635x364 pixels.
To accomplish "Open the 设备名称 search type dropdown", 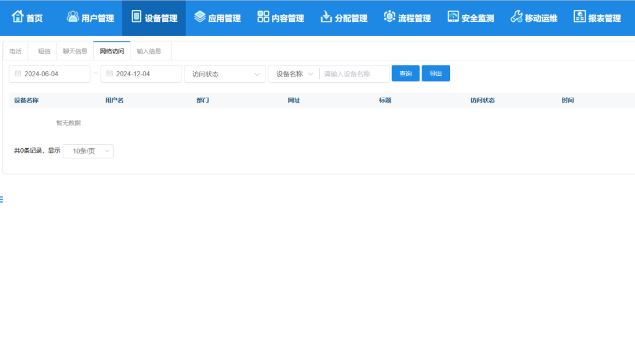I will [294, 74].
